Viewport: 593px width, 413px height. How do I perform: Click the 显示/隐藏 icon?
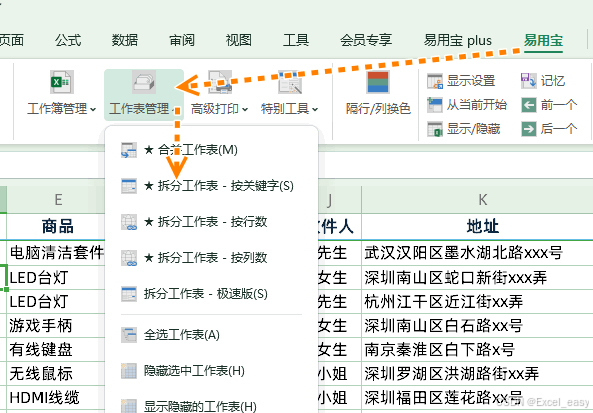click(x=435, y=129)
